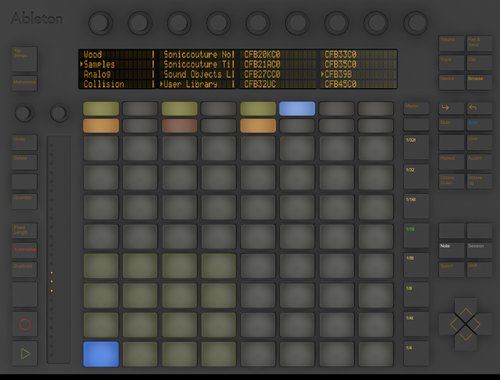Select the 1/4t repeat rate button
Screen dimensions: 500x380
click(416, 325)
